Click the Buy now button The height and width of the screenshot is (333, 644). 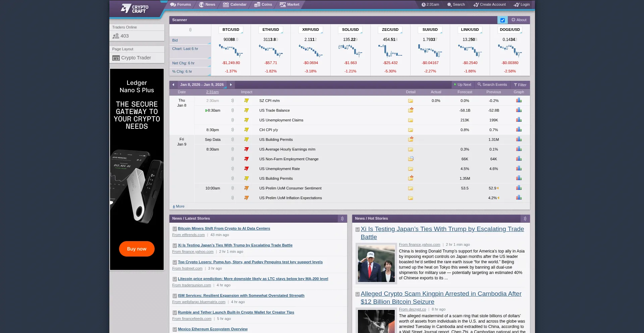[137, 249]
